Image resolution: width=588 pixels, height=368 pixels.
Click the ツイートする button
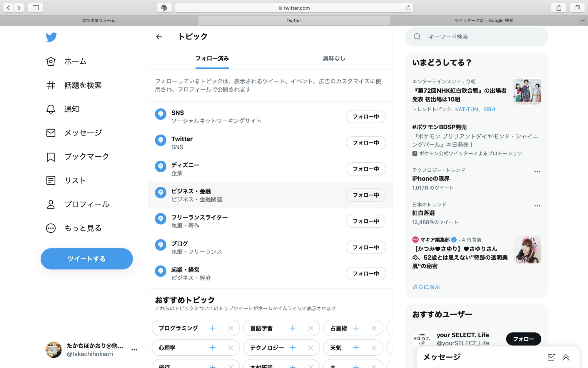tap(87, 259)
